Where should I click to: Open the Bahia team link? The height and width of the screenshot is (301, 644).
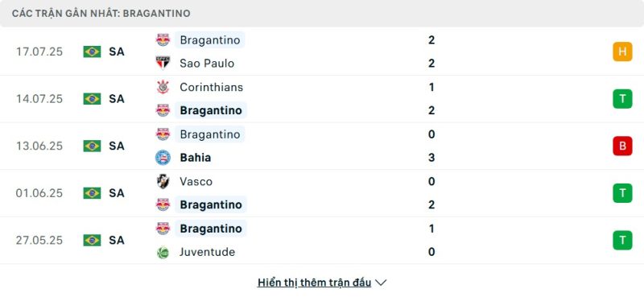(196, 158)
